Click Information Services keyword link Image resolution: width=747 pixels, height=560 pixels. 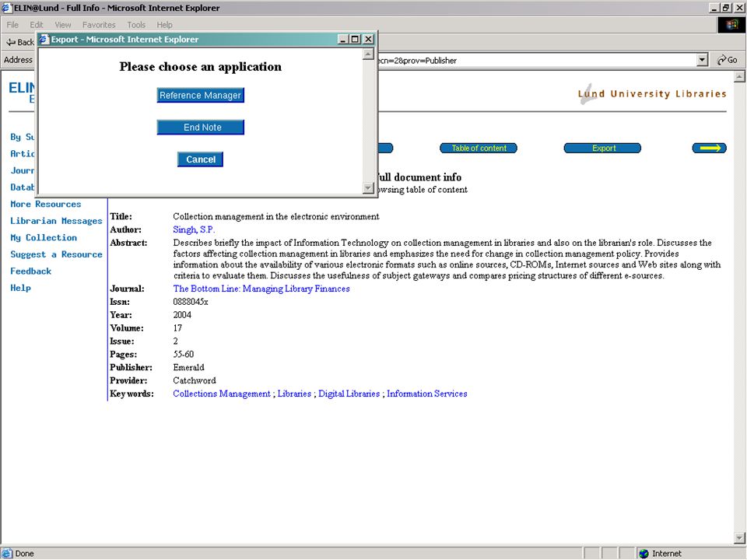point(427,394)
